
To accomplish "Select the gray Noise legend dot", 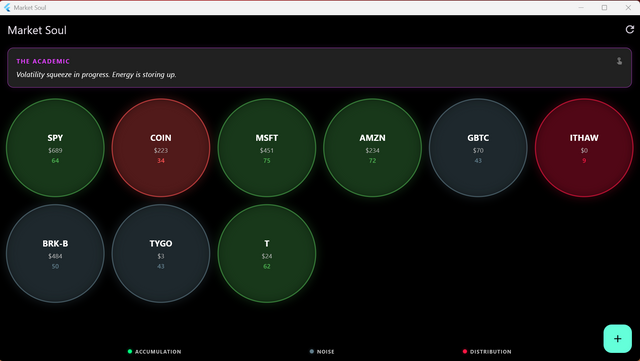I will pos(312,351).
